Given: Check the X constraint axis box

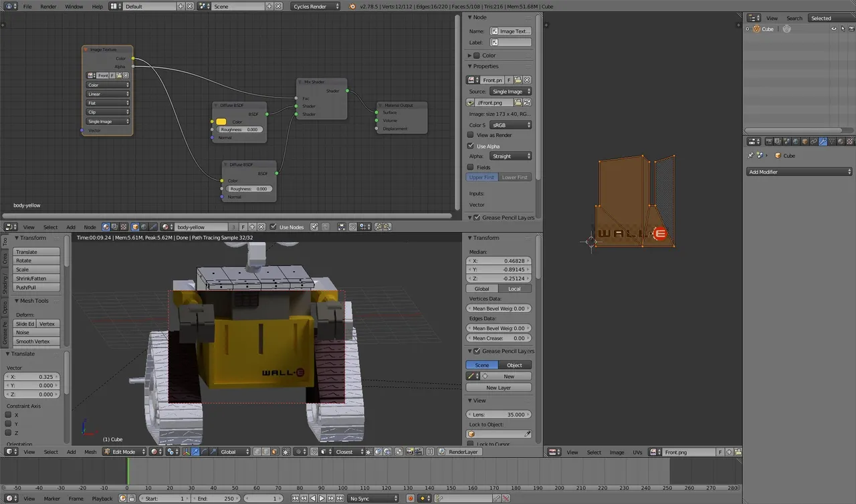Looking at the screenshot, I should pyautogui.click(x=8, y=415).
